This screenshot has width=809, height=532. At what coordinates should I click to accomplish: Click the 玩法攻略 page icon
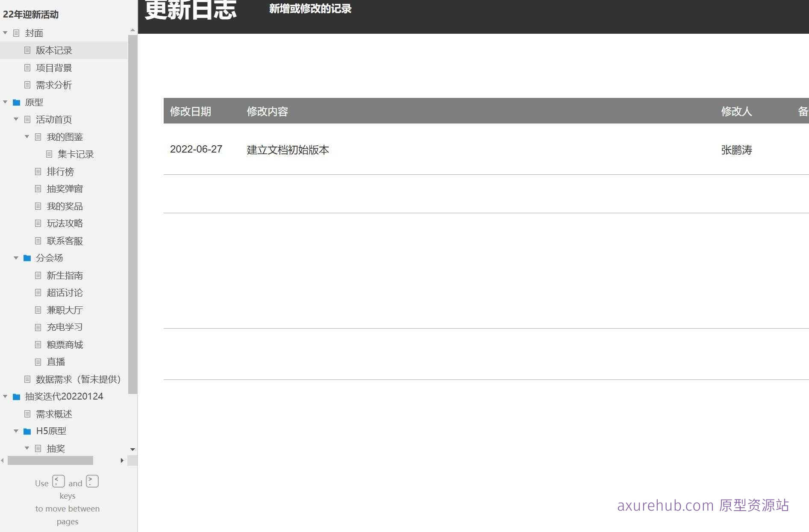click(x=38, y=223)
